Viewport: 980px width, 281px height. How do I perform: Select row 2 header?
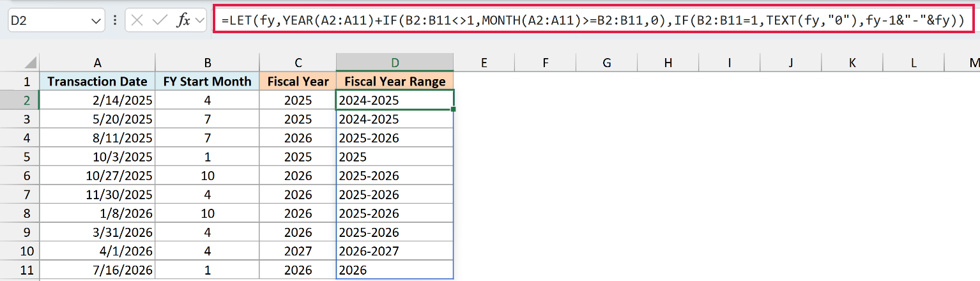point(20,100)
